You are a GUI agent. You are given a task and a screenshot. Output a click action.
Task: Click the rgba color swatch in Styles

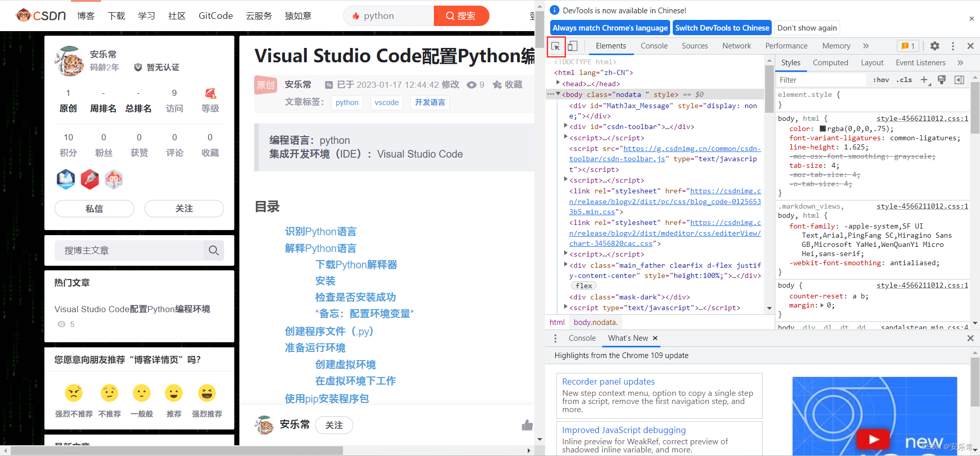pyautogui.click(x=823, y=129)
